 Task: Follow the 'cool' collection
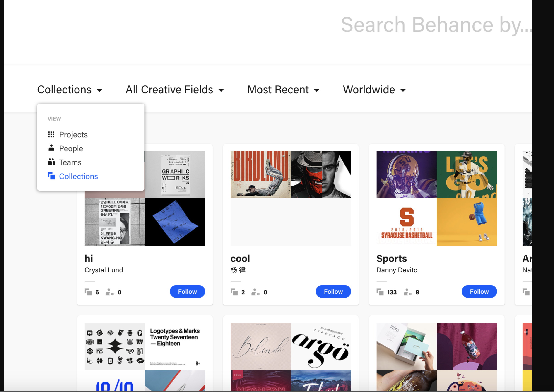coord(333,292)
